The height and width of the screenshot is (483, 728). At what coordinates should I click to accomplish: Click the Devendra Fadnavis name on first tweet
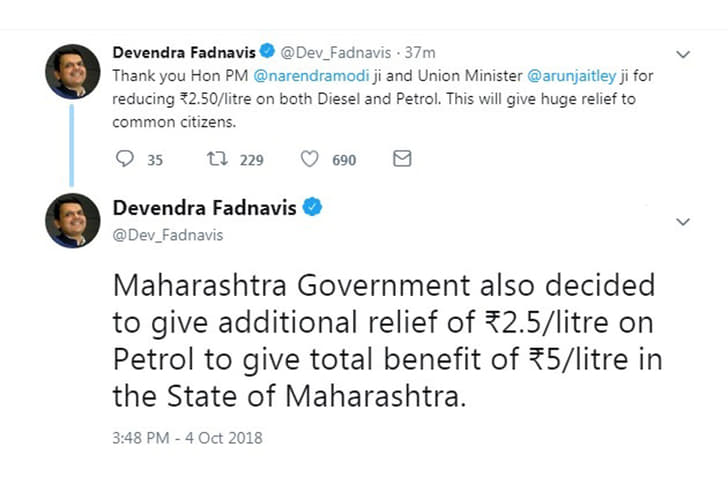coord(184,51)
